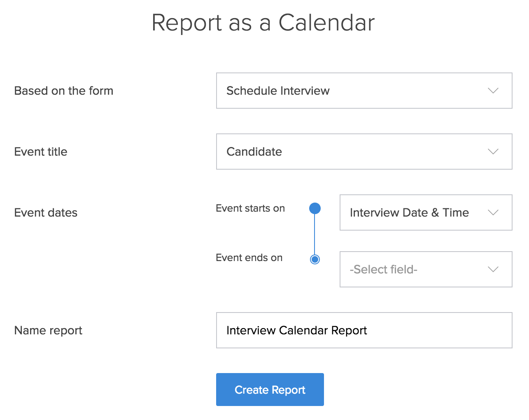Viewport: 529px width, 420px height.
Task: Click the "Report as a Calendar" heading
Action: (263, 23)
